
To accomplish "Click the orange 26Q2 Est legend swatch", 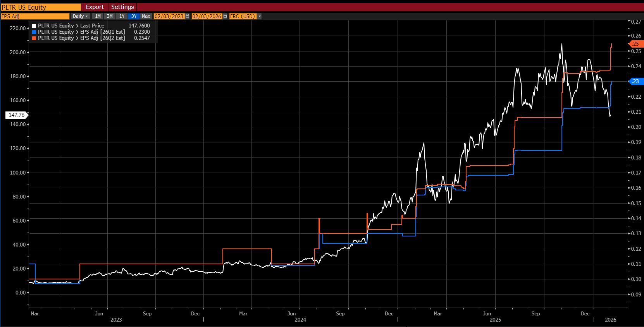I will 34,38.
